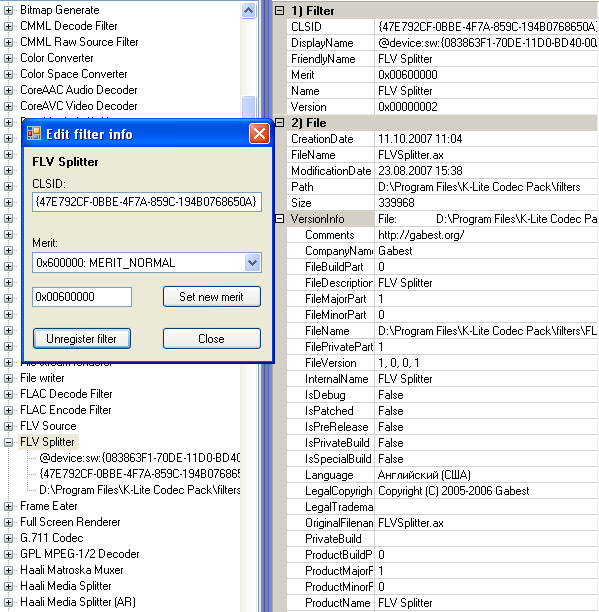
Task: Select the Bitmap Generate tree item
Action: tap(60, 10)
